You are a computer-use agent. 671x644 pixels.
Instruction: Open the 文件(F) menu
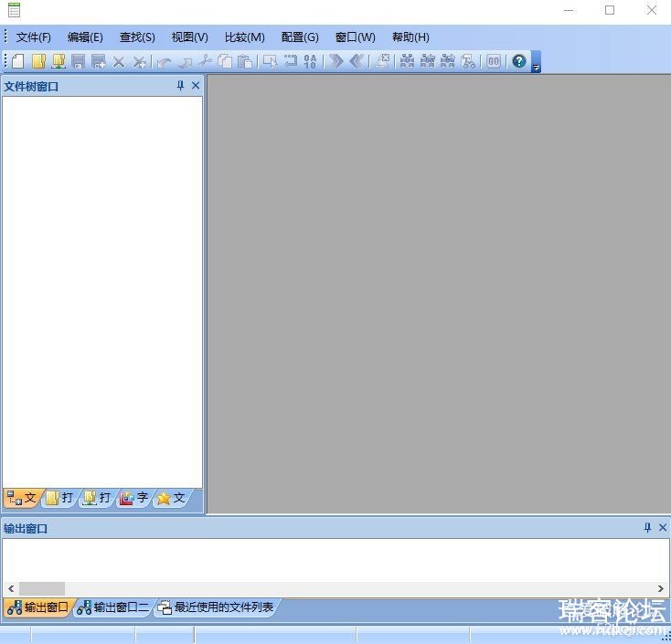coord(34,37)
